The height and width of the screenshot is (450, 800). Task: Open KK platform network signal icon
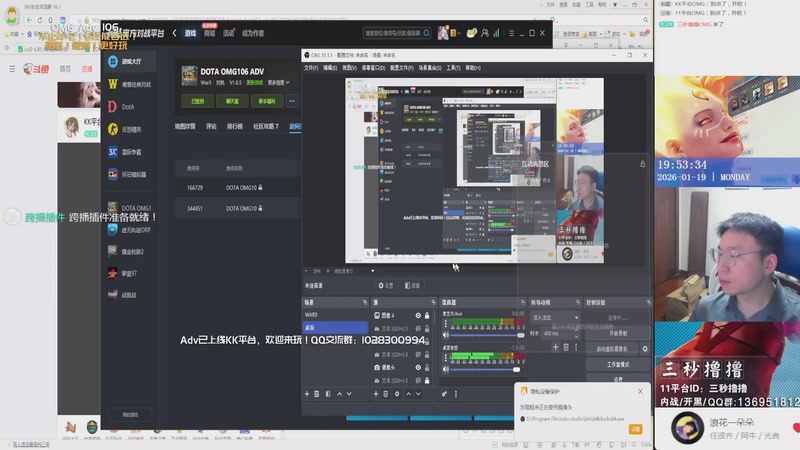(x=496, y=33)
